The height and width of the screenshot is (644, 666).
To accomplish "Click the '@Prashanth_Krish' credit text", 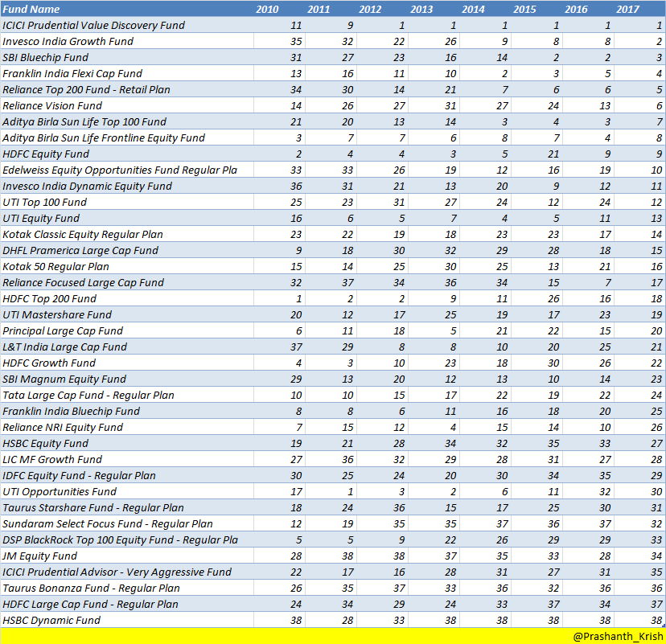I will coord(618,636).
